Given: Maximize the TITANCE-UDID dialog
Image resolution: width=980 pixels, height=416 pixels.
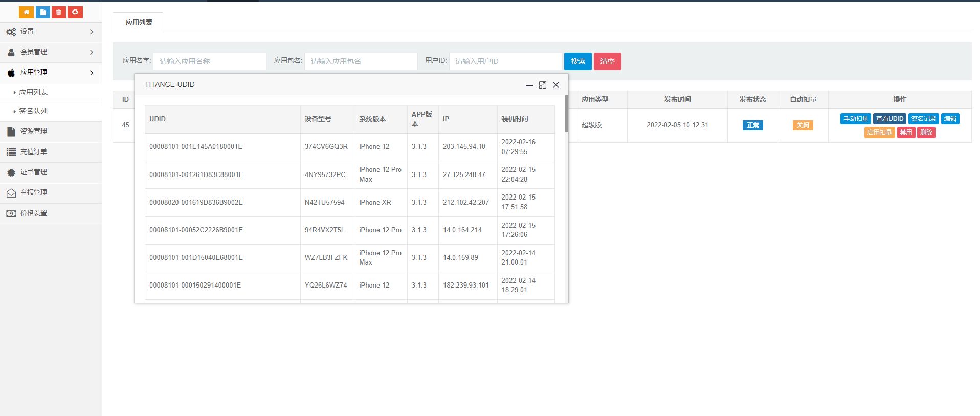Looking at the screenshot, I should [x=543, y=85].
